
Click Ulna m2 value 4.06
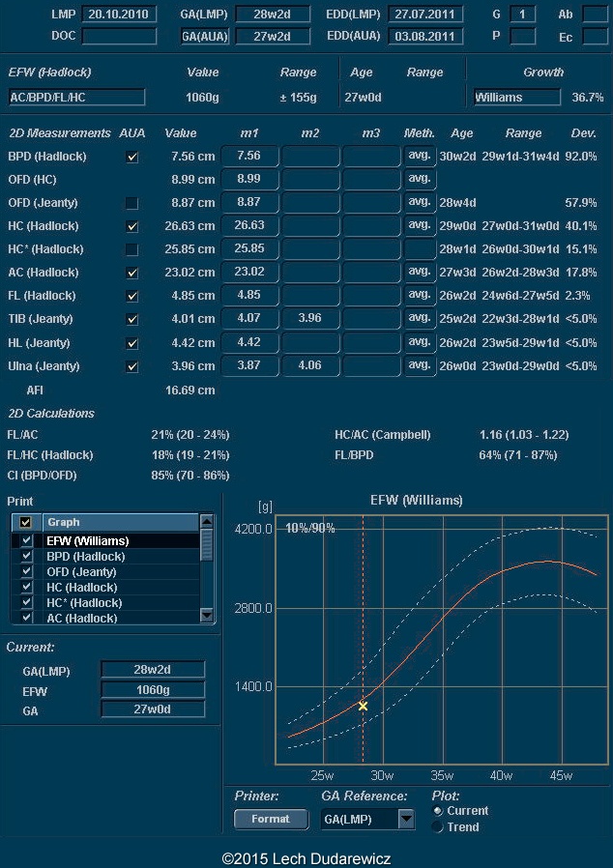click(x=310, y=366)
